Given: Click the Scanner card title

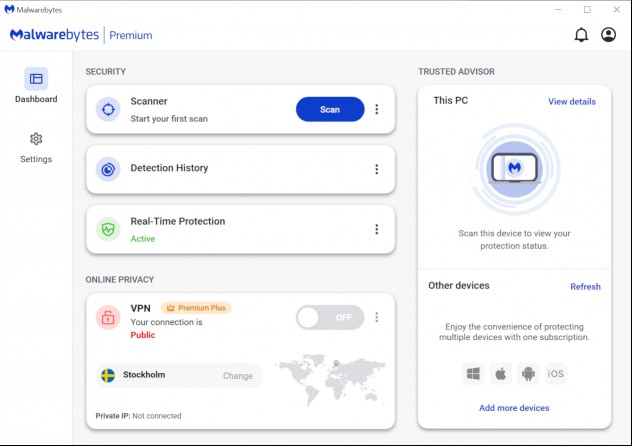Looking at the screenshot, I should [149, 101].
